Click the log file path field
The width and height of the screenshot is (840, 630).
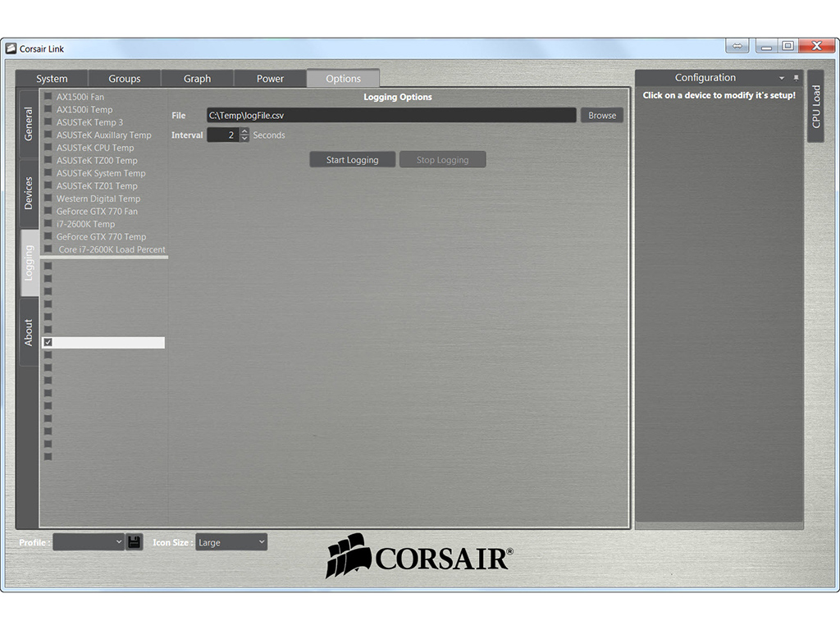391,115
